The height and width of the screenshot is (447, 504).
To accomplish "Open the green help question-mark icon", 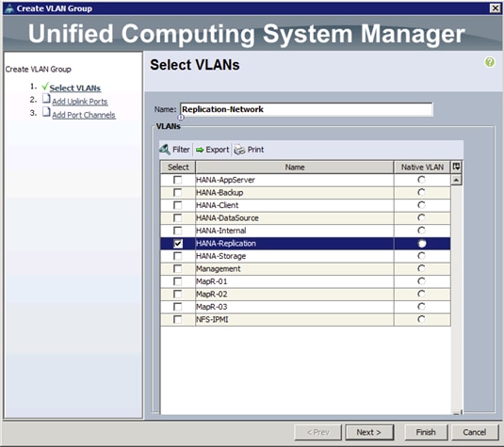I will (x=490, y=62).
